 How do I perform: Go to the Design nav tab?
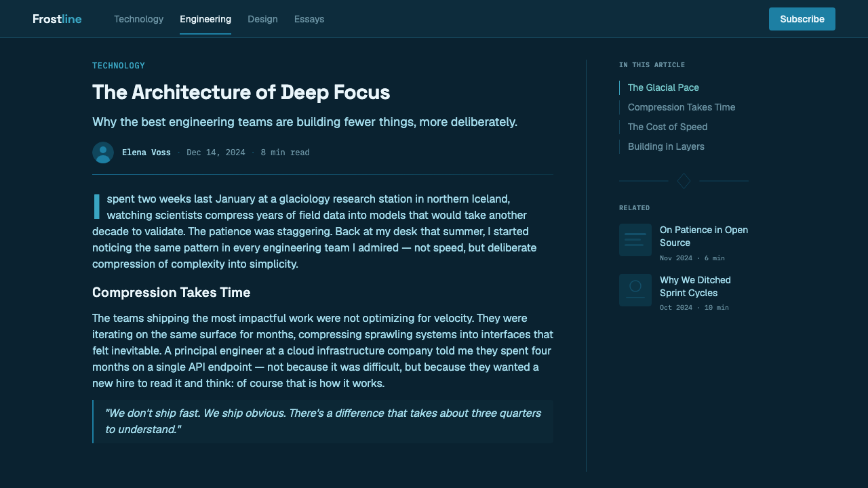[262, 19]
